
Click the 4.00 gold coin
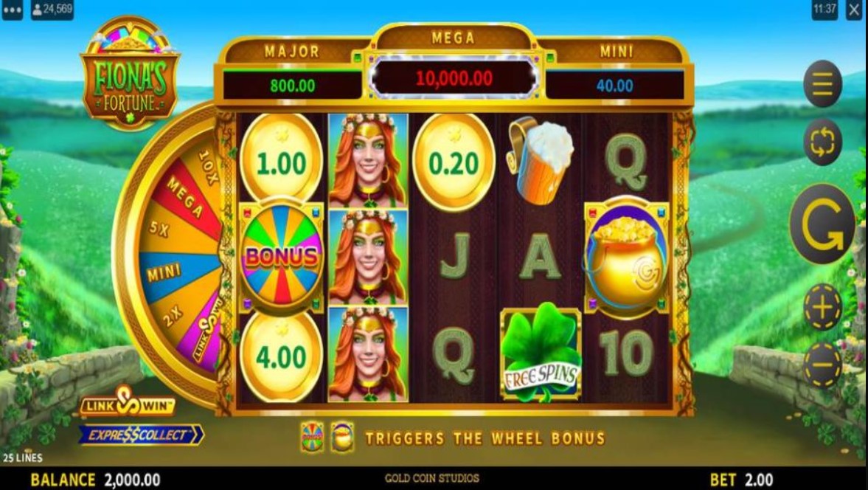click(x=281, y=355)
